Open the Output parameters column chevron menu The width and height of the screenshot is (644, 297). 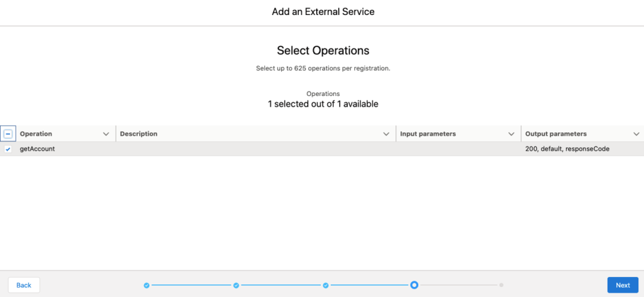click(636, 134)
